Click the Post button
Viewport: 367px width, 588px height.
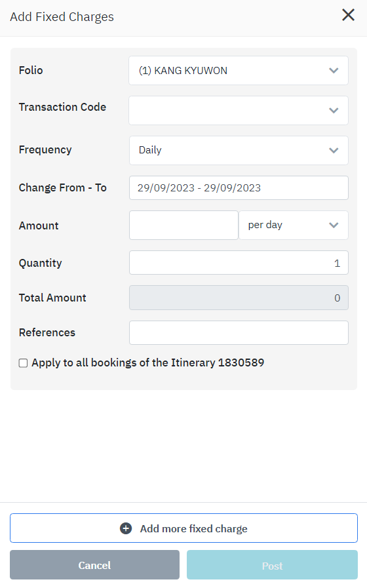click(x=272, y=565)
